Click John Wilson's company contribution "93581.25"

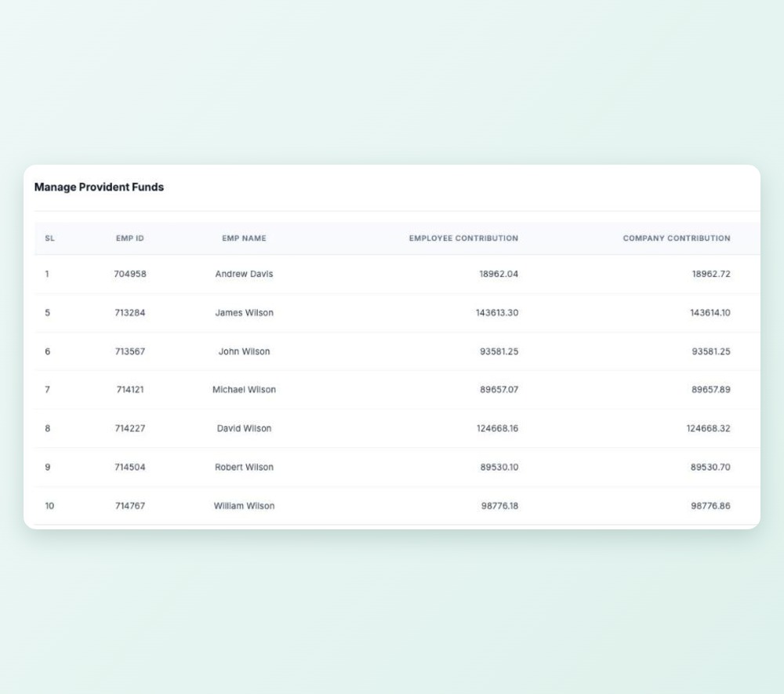click(711, 351)
